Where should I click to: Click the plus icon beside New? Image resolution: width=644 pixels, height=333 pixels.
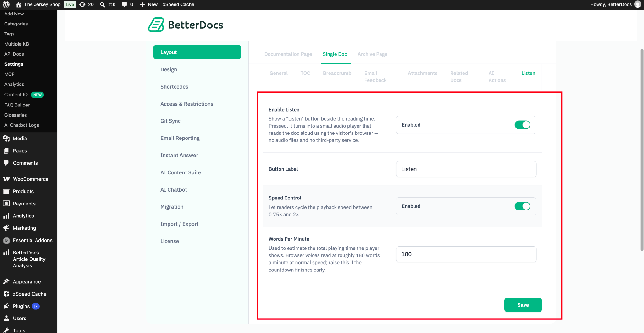pos(142,4)
